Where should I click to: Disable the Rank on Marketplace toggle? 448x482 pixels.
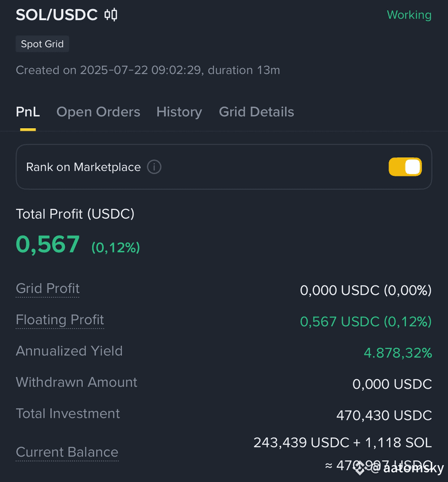pos(405,167)
